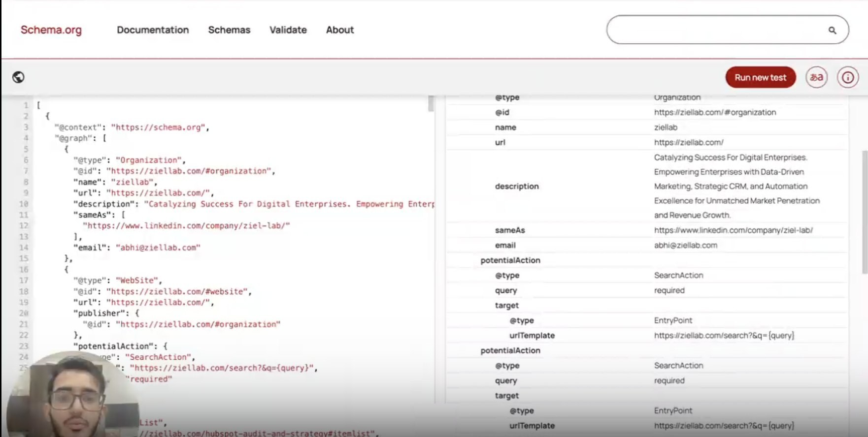Click the second potentialAction heading
This screenshot has width=868, height=437.
(510, 350)
